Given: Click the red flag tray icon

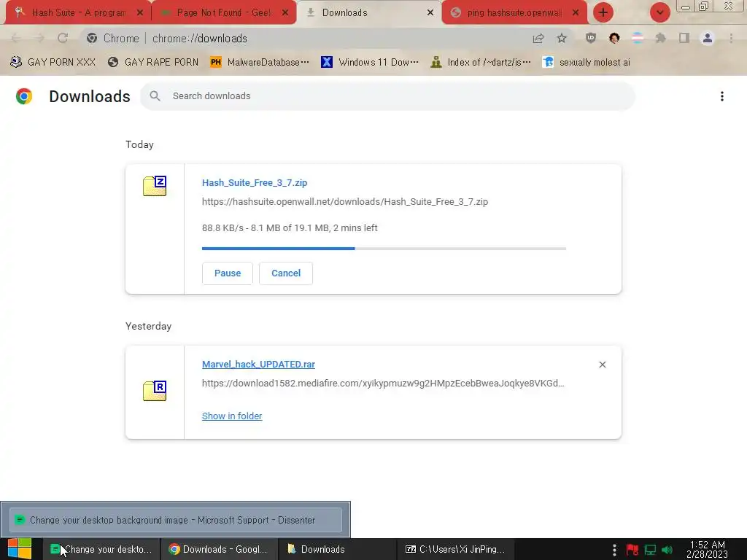Looking at the screenshot, I should [x=632, y=550].
